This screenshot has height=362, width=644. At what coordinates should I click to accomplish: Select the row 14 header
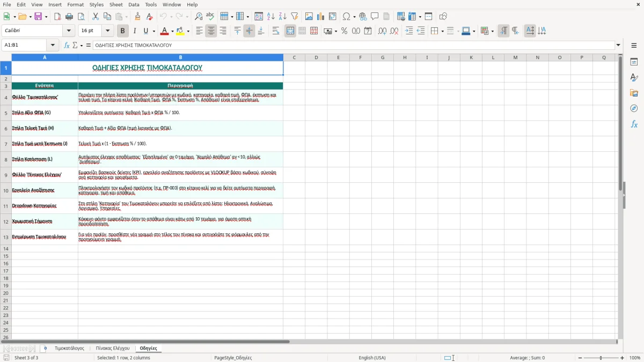pyautogui.click(x=5, y=249)
